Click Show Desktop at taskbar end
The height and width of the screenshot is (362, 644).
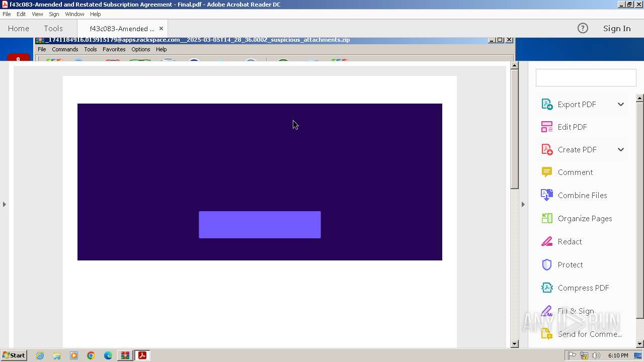coord(638,355)
